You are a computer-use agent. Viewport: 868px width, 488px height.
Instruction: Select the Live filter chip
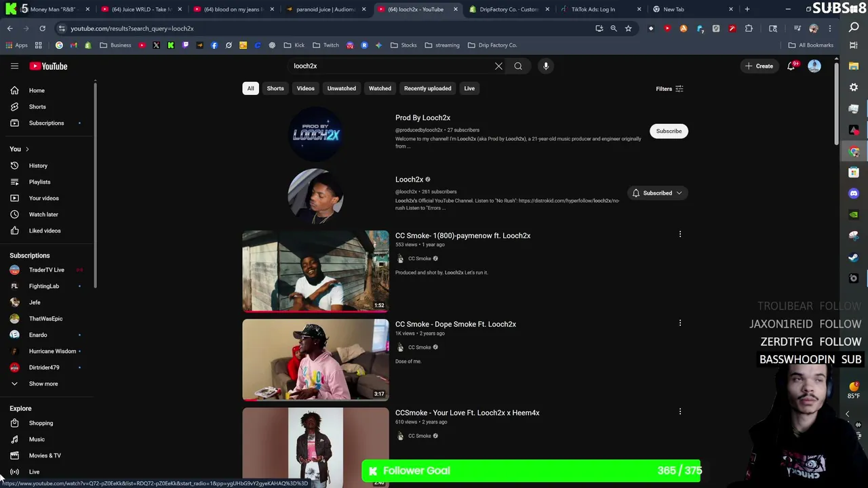(x=469, y=88)
